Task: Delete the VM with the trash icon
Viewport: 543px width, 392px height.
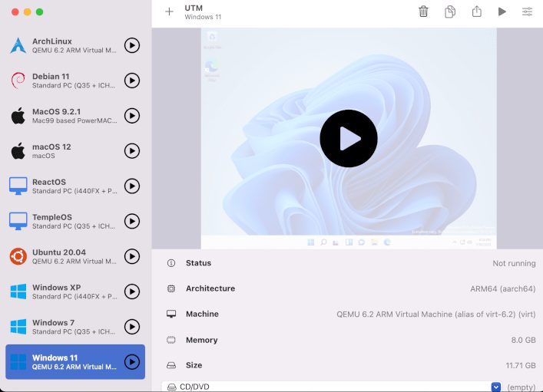Action: [x=423, y=12]
